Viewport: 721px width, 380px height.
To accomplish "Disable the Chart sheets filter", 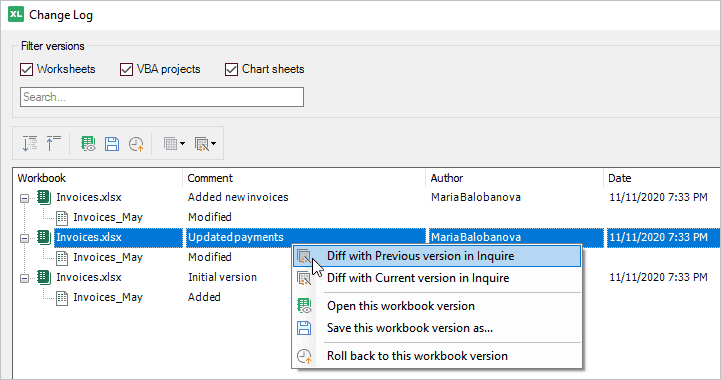I will [x=231, y=69].
